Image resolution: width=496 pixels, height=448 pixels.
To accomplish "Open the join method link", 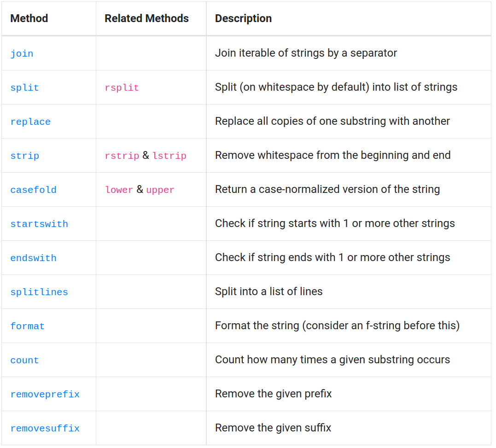I will click(x=22, y=53).
